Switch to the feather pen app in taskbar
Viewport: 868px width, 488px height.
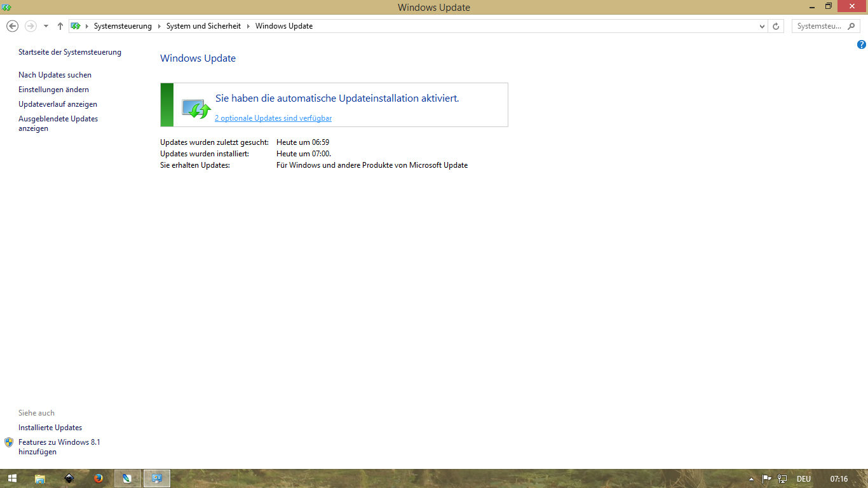pyautogui.click(x=128, y=478)
